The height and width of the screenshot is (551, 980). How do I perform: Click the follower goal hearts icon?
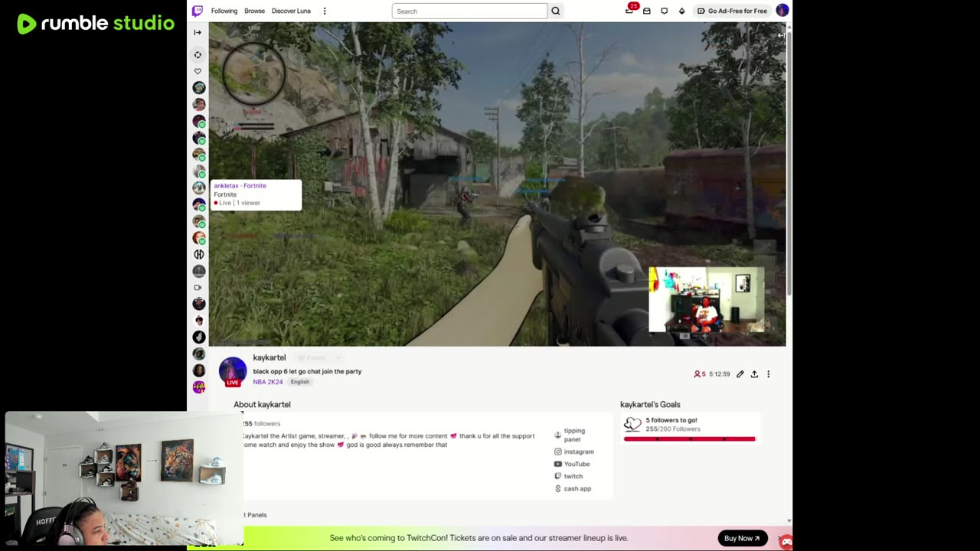click(x=632, y=424)
